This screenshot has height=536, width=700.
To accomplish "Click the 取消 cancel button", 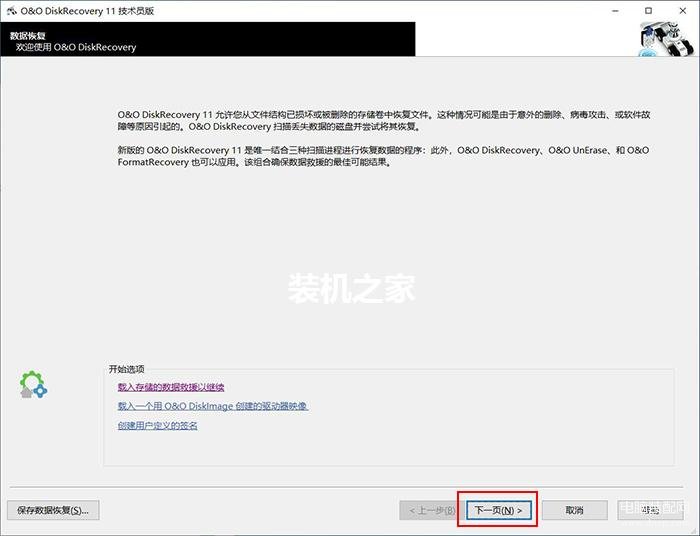I will tap(575, 510).
